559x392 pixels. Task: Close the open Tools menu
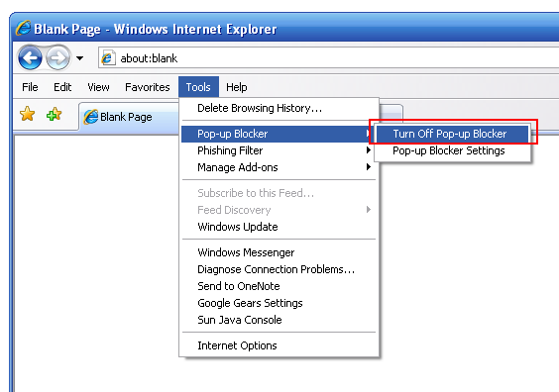[198, 87]
